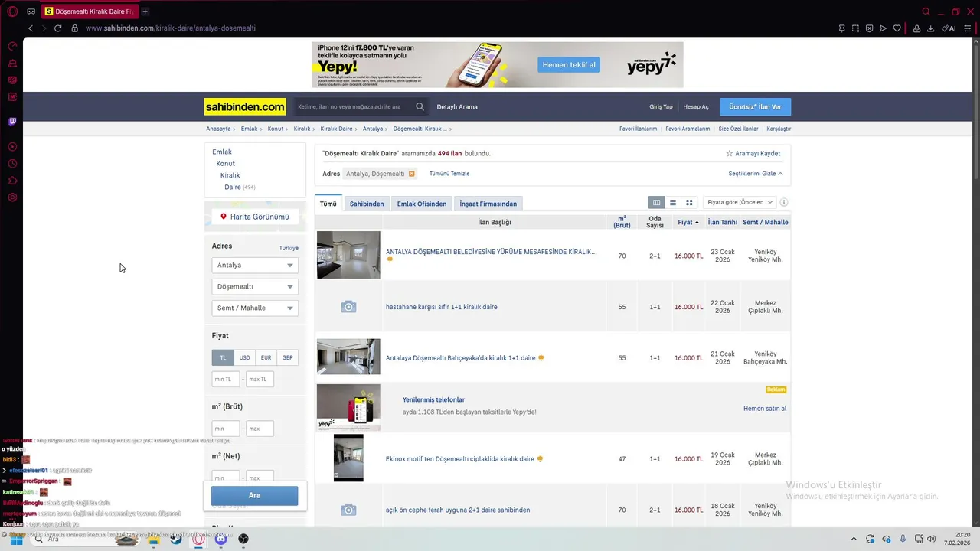Screen dimensions: 980x551
Task: Click the Döşemealtı Kiralık Daire browser tab
Action: click(x=88, y=11)
